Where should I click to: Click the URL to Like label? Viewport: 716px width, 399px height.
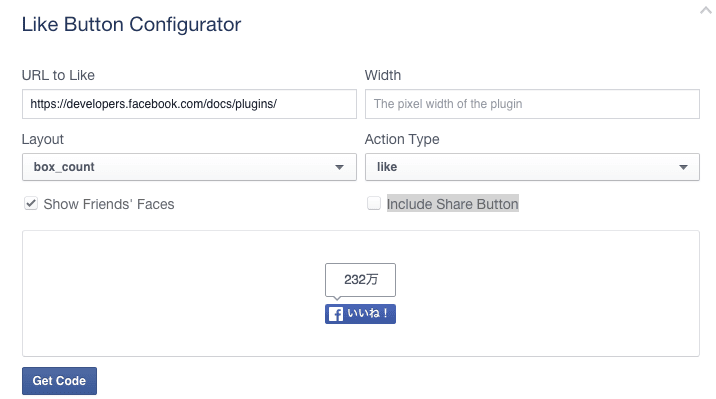tap(58, 75)
